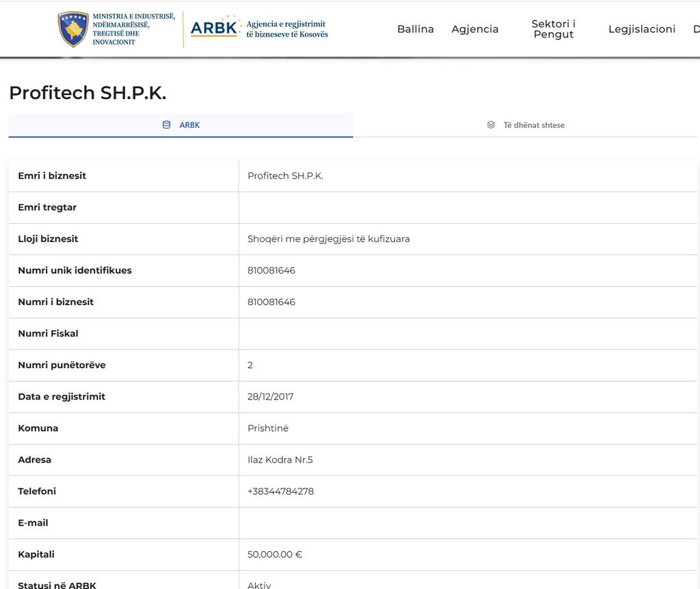
Task: Click the Kosovo ministry coat of arms logo
Action: tap(73, 29)
